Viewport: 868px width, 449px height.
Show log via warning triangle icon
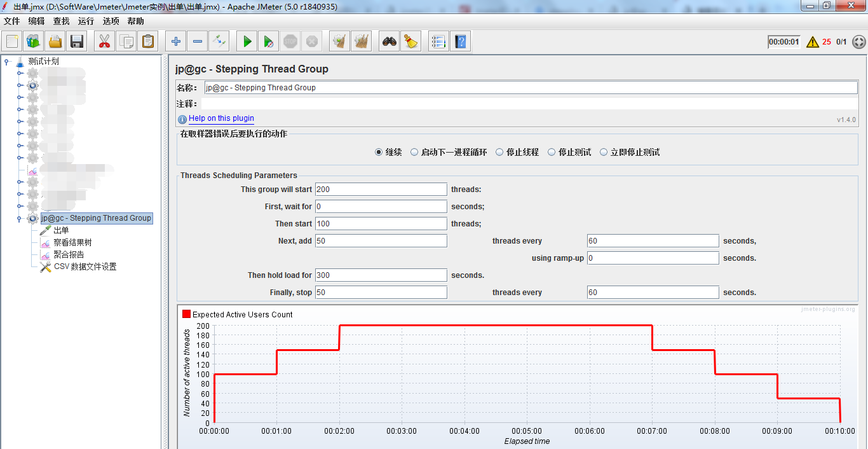tap(812, 42)
